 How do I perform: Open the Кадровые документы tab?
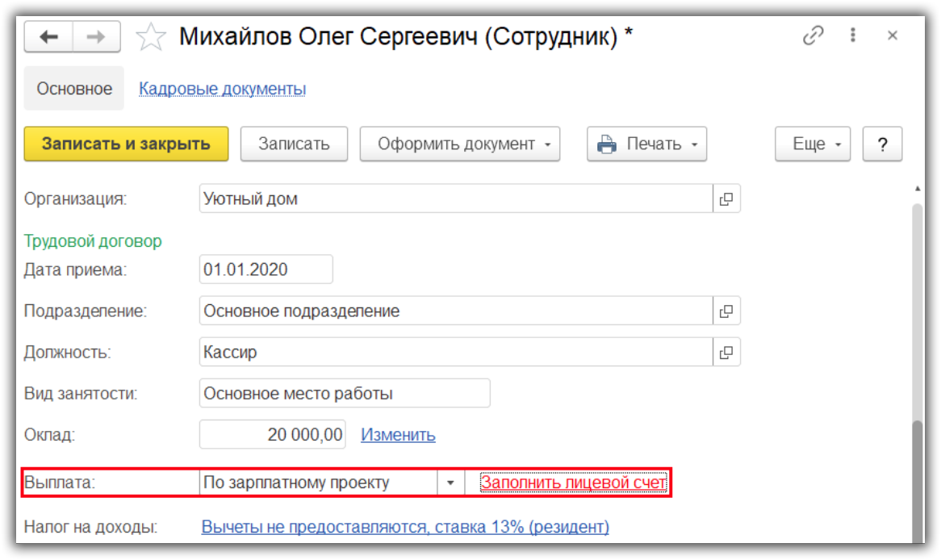click(222, 89)
